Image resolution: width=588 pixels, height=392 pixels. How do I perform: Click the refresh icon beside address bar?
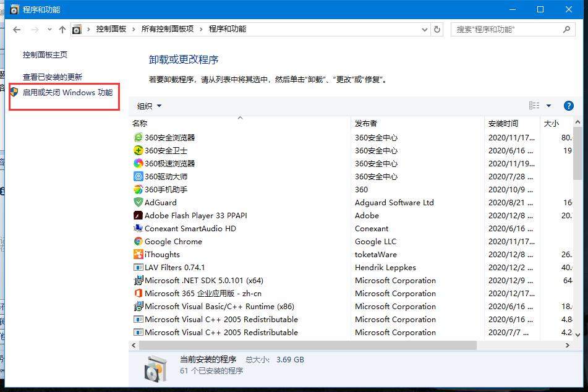[437, 28]
